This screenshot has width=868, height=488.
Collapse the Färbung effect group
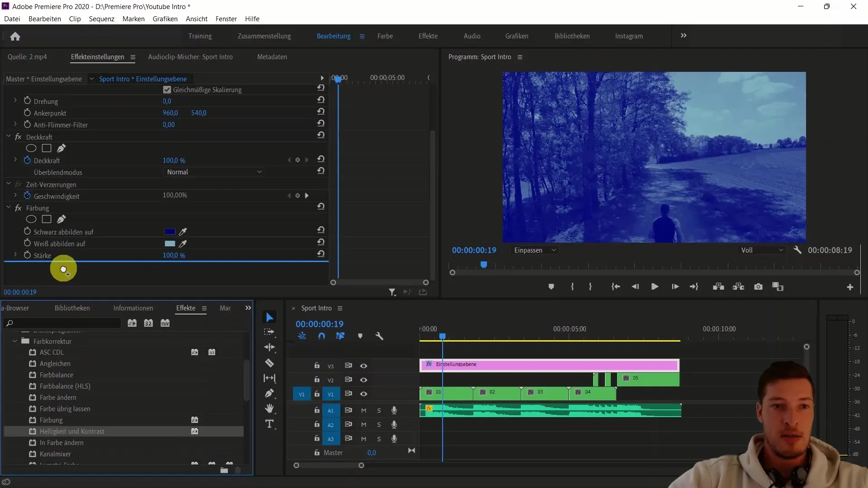click(x=9, y=207)
